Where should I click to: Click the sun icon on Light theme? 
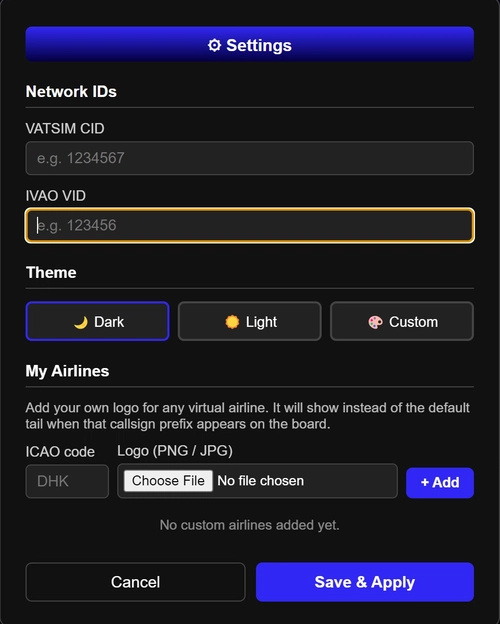click(x=232, y=322)
